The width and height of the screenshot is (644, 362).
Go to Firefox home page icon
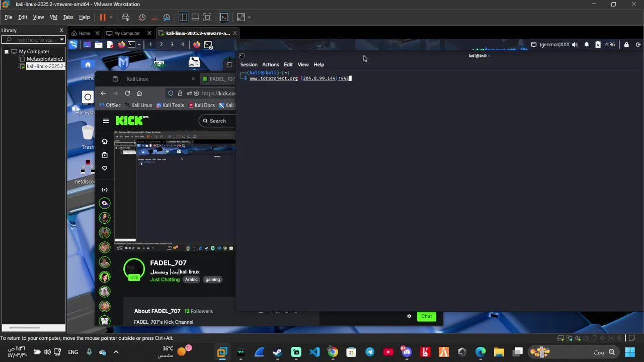139,93
